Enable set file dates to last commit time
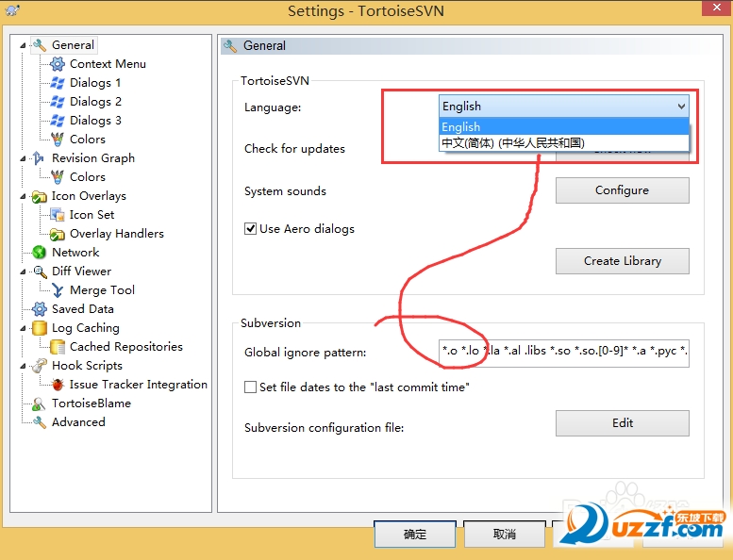Image resolution: width=733 pixels, height=560 pixels. coord(251,387)
